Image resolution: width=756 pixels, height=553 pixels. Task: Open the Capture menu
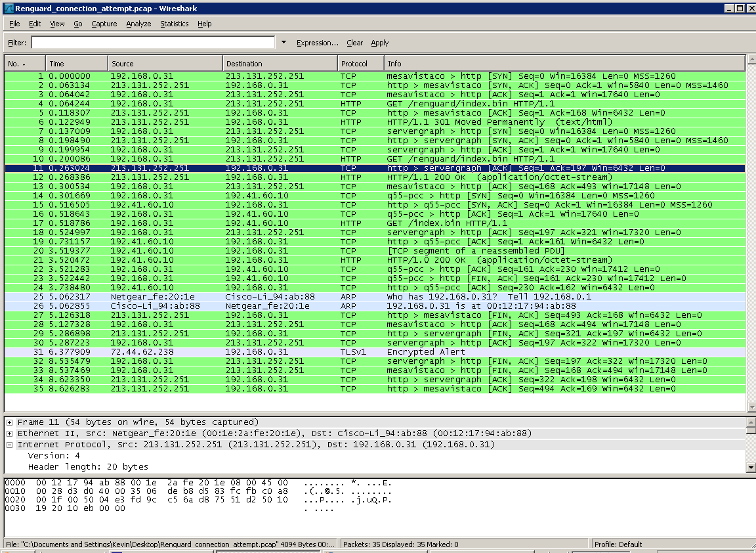pos(104,24)
